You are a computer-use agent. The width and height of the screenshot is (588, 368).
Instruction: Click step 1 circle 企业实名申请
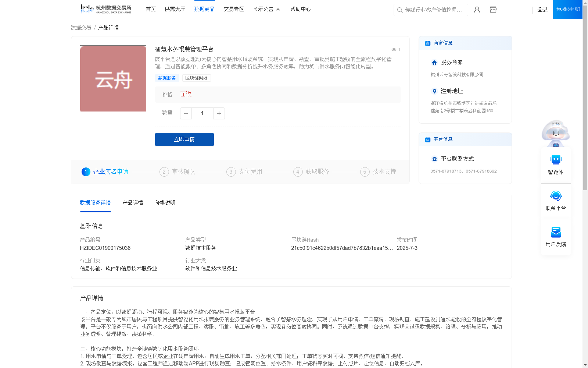86,172
